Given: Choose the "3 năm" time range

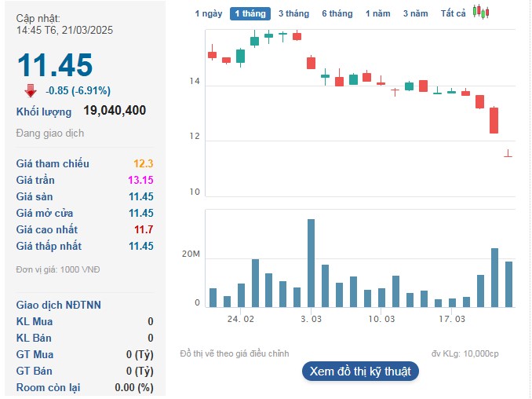Looking at the screenshot, I should pos(415,13).
